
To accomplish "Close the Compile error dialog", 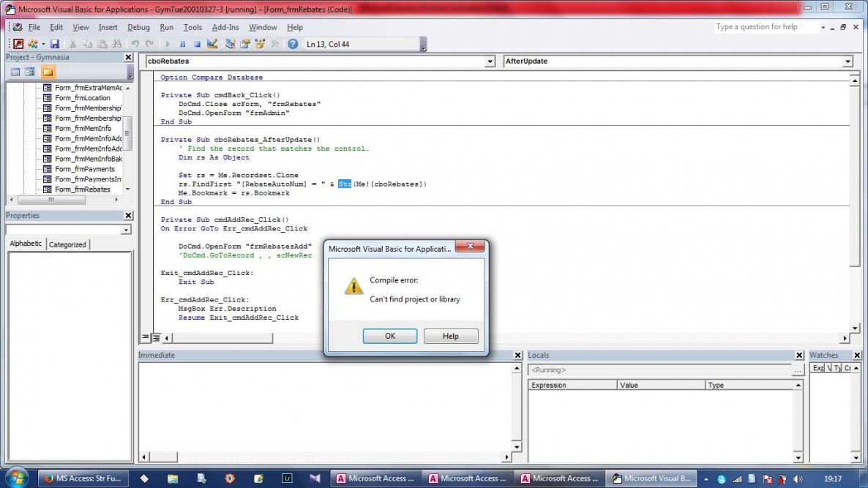I will 470,247.
